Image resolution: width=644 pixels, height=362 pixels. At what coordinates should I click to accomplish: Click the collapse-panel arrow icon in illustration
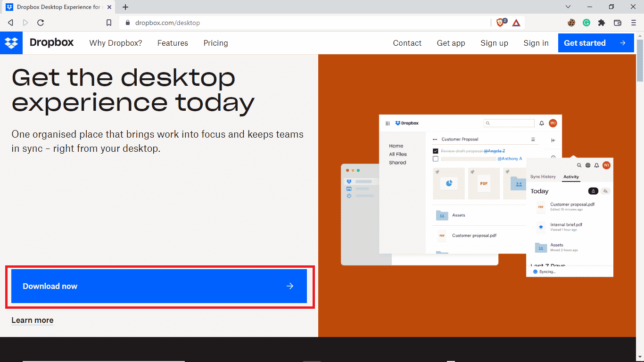coord(553,140)
